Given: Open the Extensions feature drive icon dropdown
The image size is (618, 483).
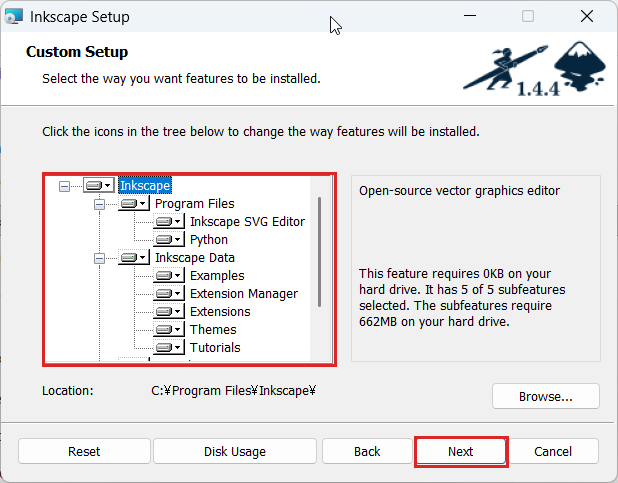Looking at the screenshot, I should [169, 311].
